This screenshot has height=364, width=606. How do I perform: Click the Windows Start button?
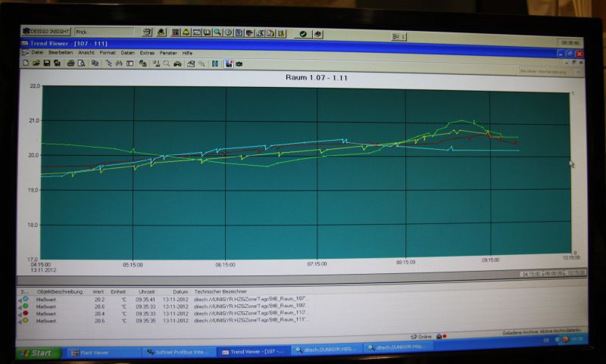[x=38, y=353]
